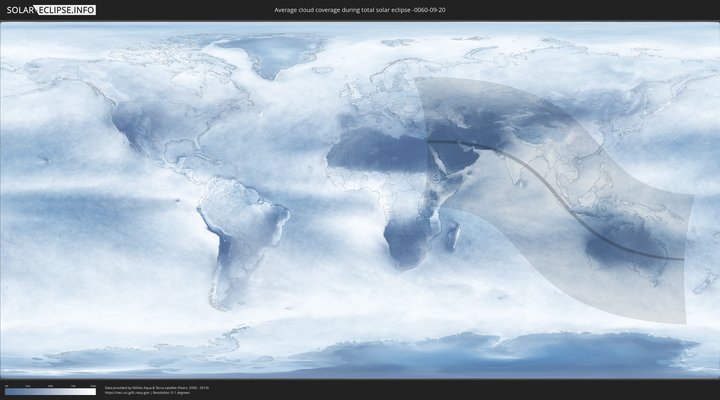Click the average cloud coverage title text
The width and height of the screenshot is (720, 400).
pyautogui.click(x=360, y=10)
